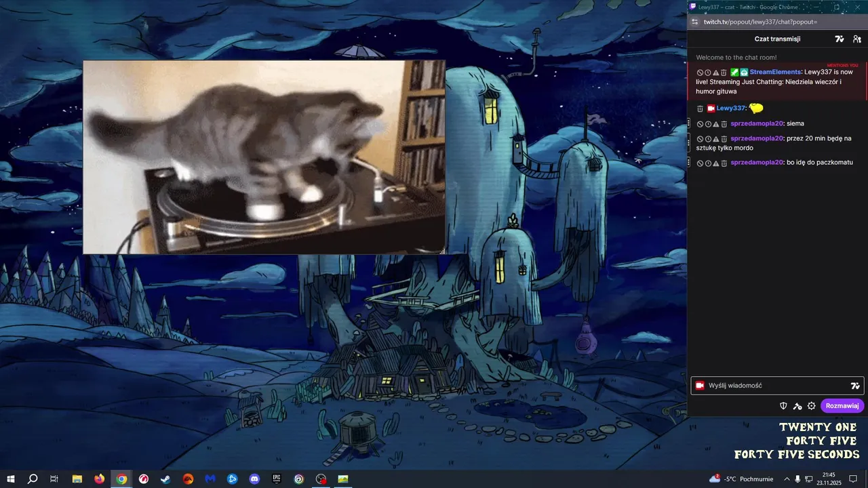The height and width of the screenshot is (488, 868).
Task: Open Malwarebytes from the taskbar
Action: coord(210,479)
